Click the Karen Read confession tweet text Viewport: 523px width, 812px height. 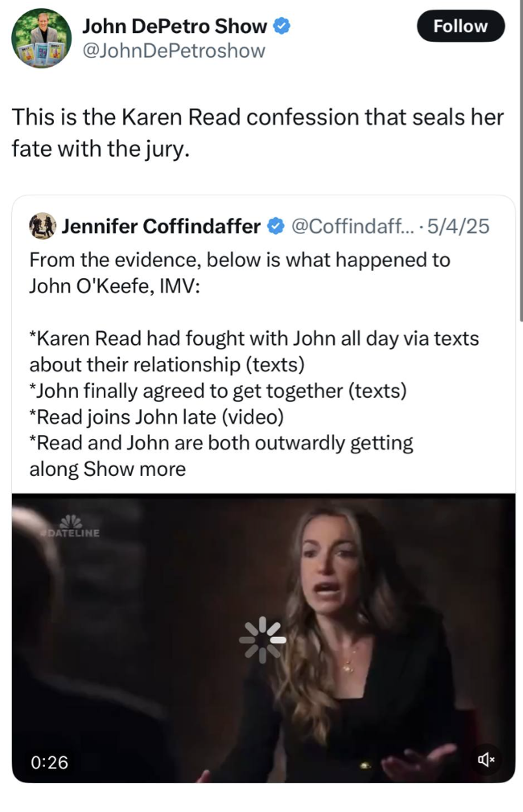tap(257, 133)
